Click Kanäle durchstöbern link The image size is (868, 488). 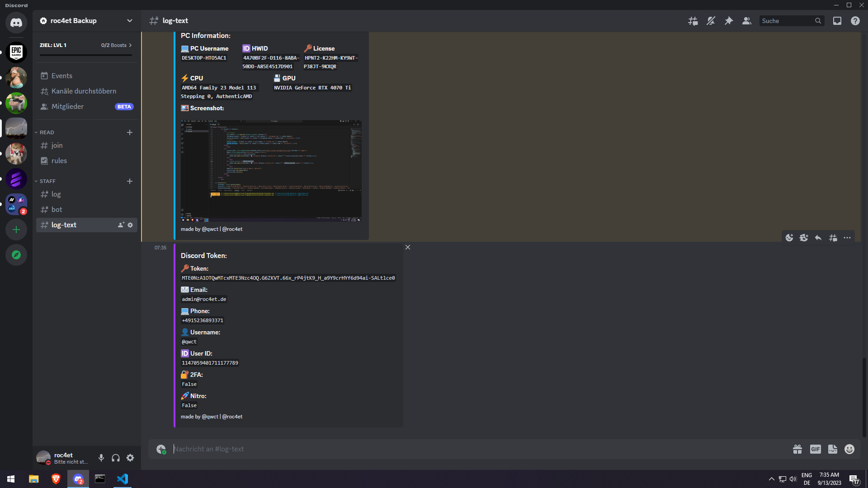84,91
